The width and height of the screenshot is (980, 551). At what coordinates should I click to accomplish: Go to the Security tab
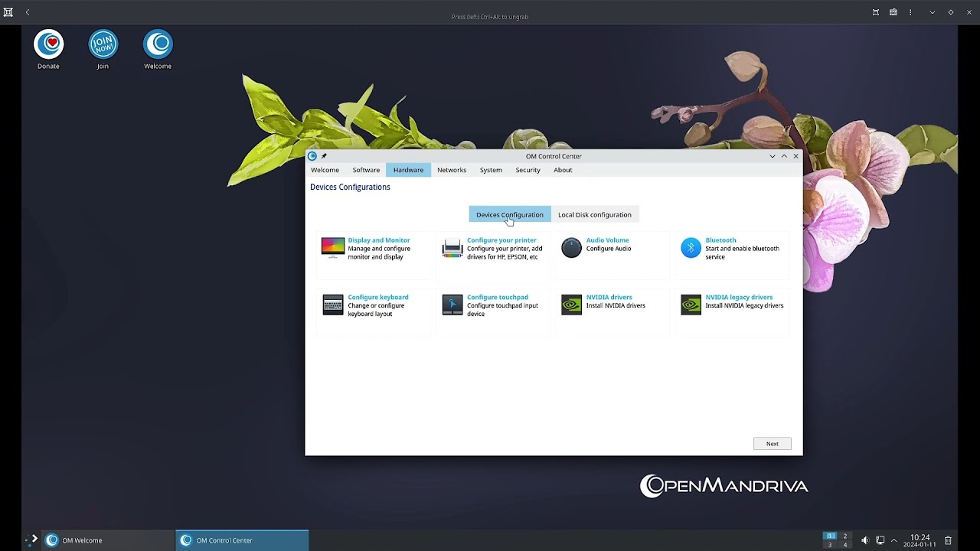coord(528,170)
